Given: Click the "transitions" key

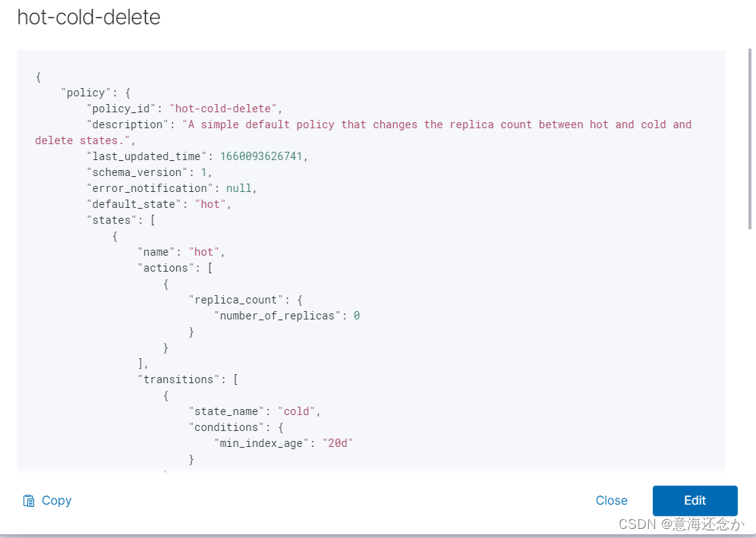Looking at the screenshot, I should [x=179, y=379].
